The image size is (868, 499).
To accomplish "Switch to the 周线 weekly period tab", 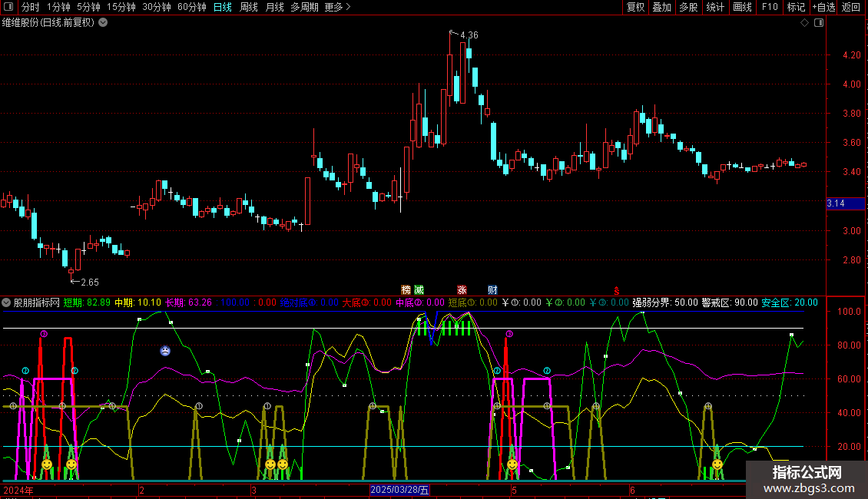I will [x=249, y=8].
